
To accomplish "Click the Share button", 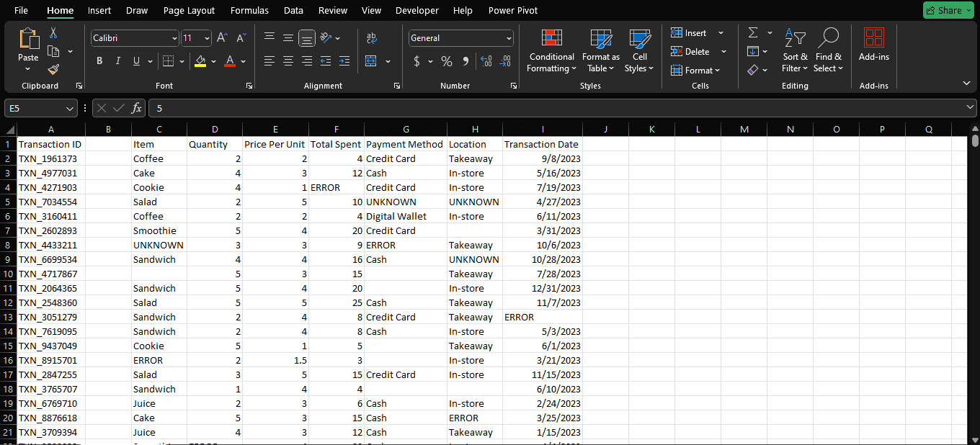I will [949, 10].
